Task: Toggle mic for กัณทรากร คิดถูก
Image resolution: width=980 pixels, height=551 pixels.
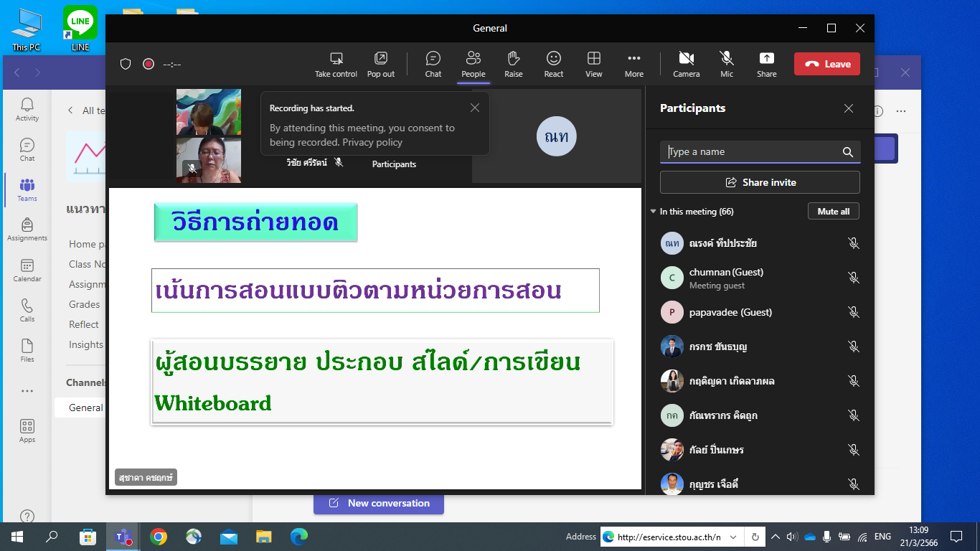Action: click(x=854, y=415)
